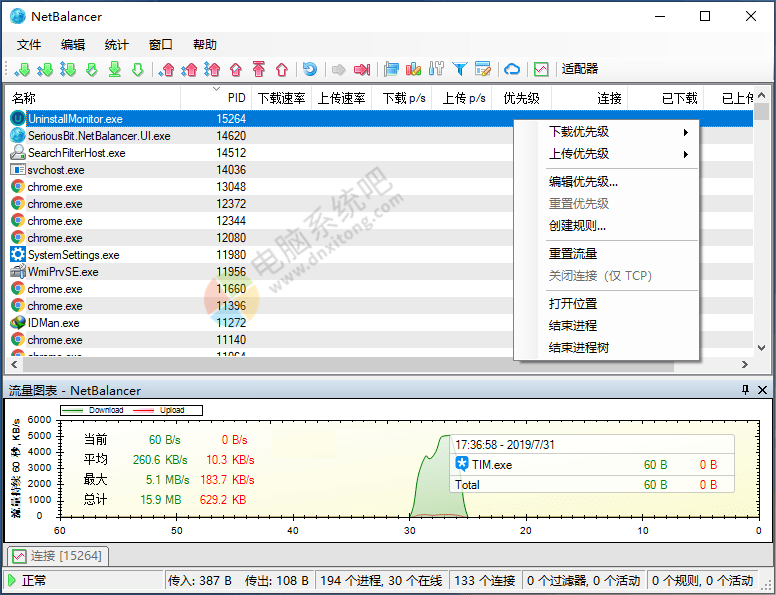The width and height of the screenshot is (776, 595).
Task: Close the 流量图表 panel
Action: point(763,390)
